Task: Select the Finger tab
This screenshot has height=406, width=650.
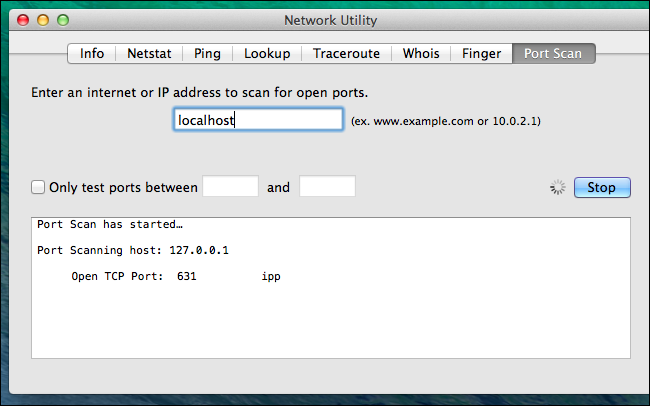Action: click(x=480, y=53)
